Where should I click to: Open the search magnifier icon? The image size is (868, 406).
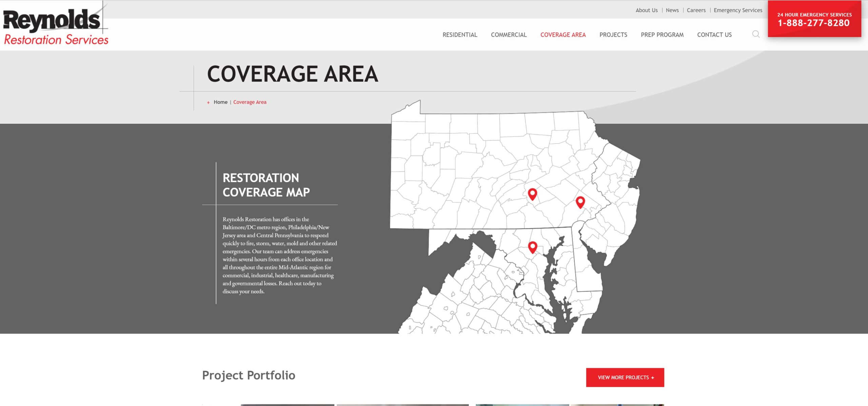756,34
